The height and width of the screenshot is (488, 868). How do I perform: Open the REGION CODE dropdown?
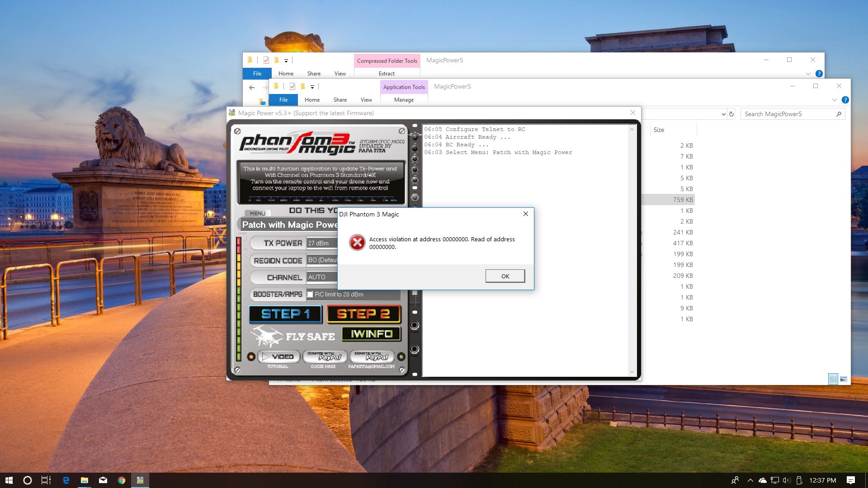[x=322, y=260]
